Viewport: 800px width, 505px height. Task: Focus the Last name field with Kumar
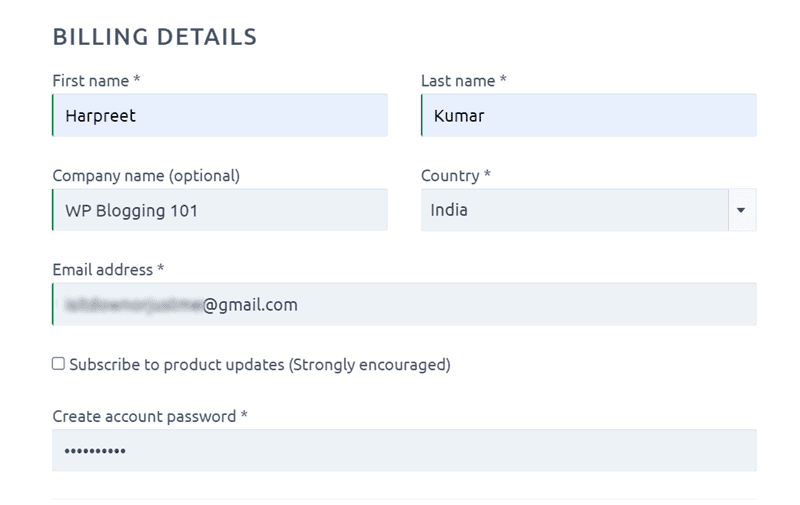(x=588, y=115)
